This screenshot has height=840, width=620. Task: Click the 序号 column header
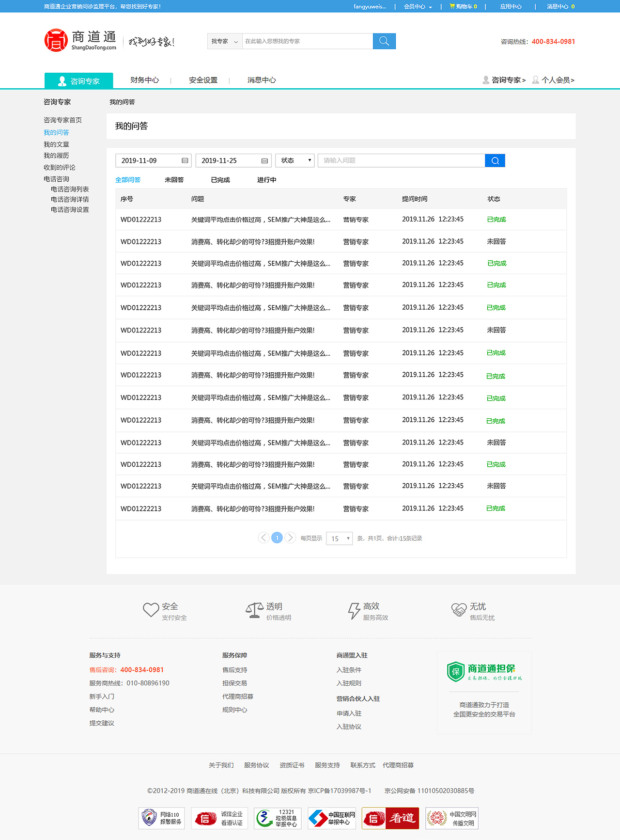(x=127, y=199)
